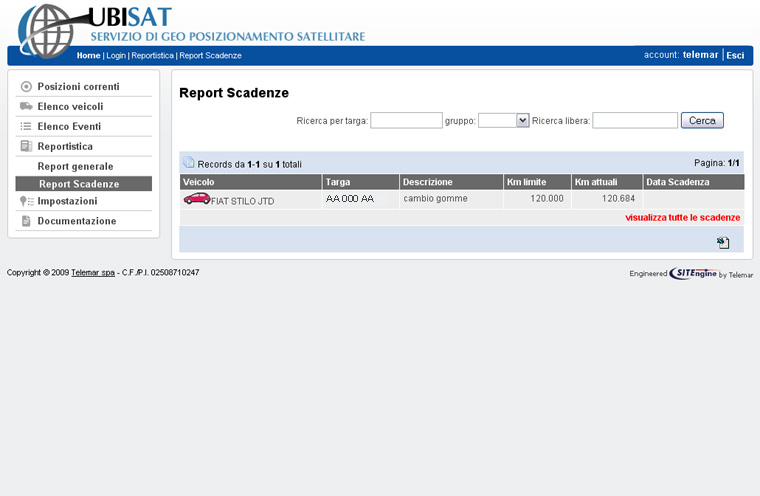Click the Login breadcrumb link
This screenshot has height=496, width=760.
(x=116, y=55)
